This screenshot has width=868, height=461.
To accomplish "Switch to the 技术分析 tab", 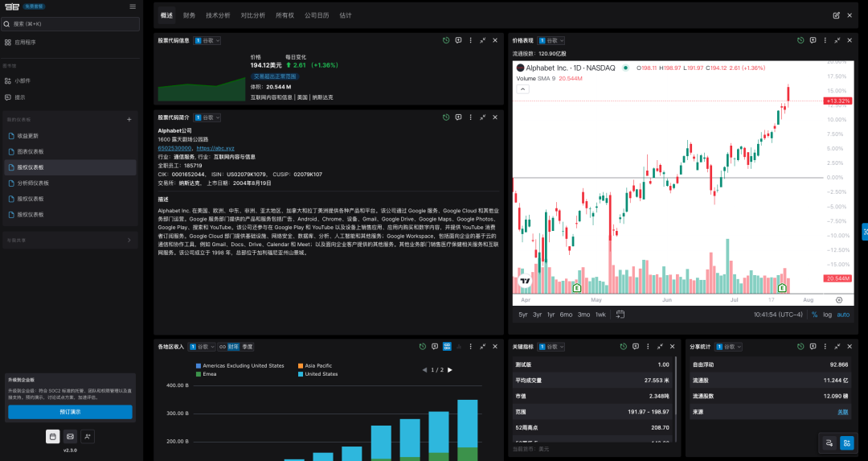I will tap(218, 15).
